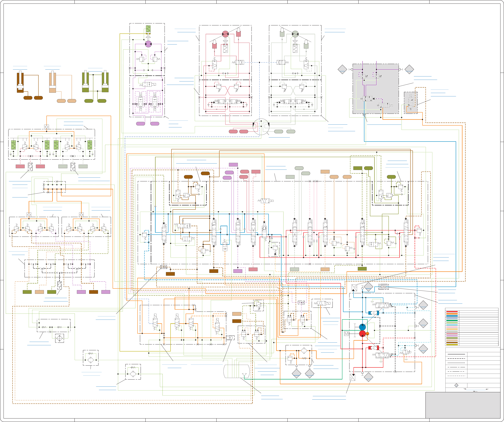Image resolution: width=504 pixels, height=422 pixels.
Task: Pick the dark green swatch in the color legend
Action: (452, 320)
